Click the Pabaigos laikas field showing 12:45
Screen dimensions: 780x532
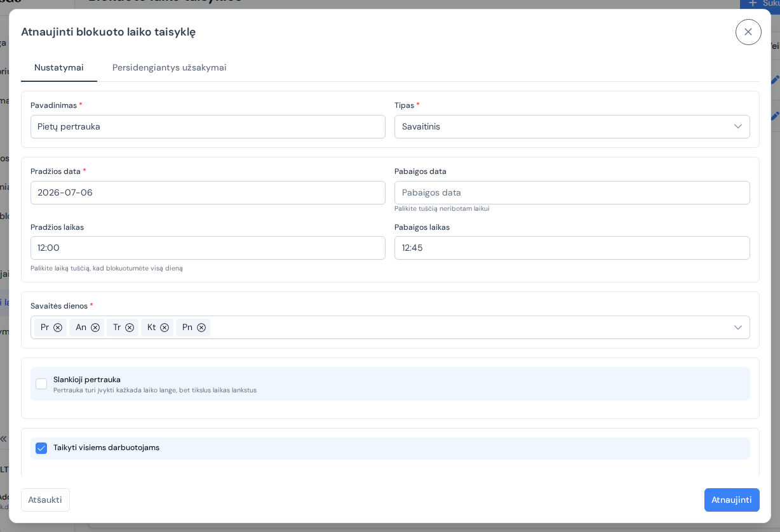click(x=572, y=248)
